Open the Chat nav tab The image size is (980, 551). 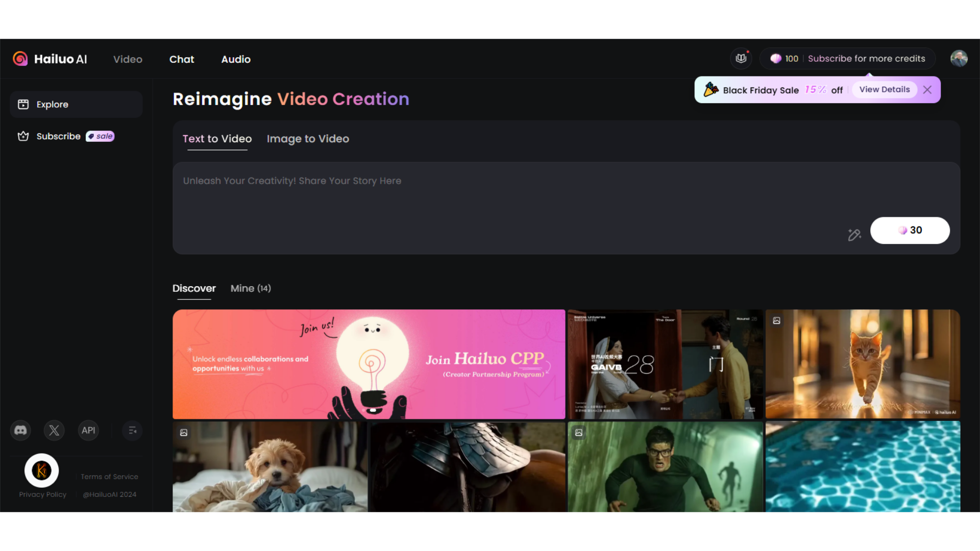pyautogui.click(x=182, y=59)
